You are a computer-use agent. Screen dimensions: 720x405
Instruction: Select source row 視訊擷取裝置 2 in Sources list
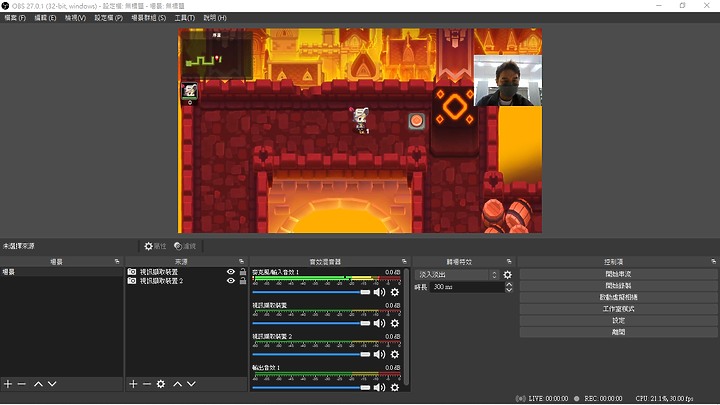186,281
